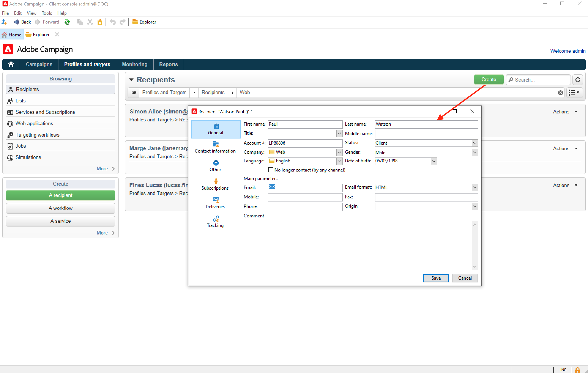Expand the Status dropdown
Image resolution: width=588 pixels, height=373 pixels.
[474, 143]
